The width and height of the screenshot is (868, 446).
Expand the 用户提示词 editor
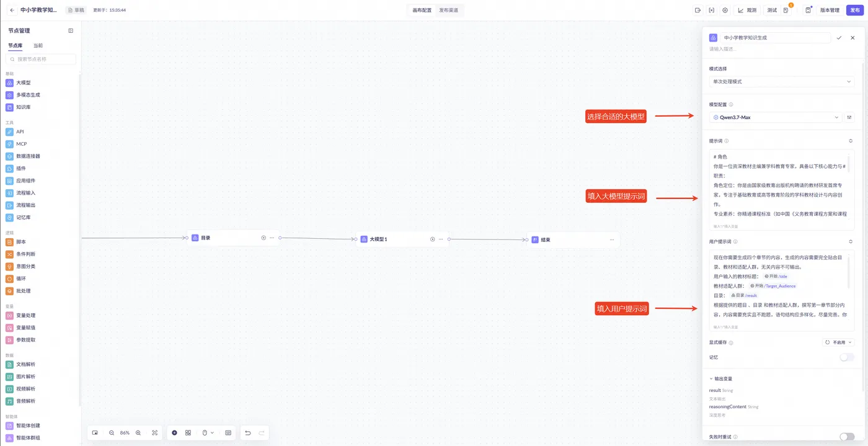(851, 241)
